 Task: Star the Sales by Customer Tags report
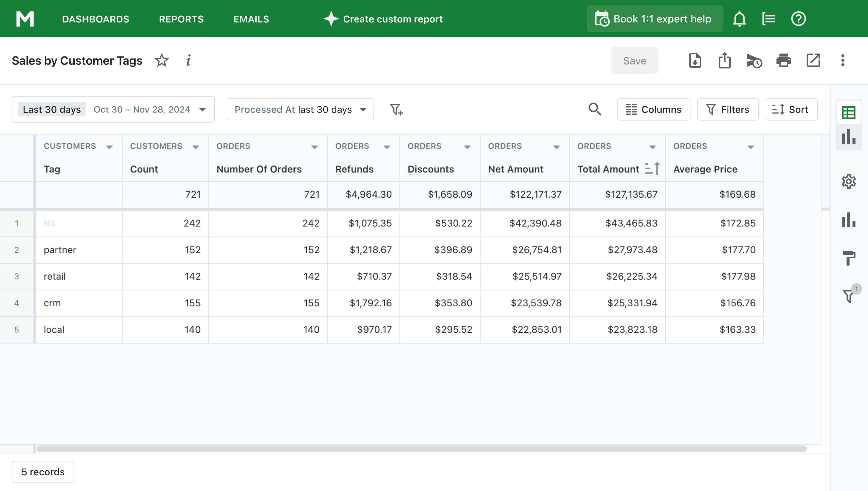pos(162,61)
